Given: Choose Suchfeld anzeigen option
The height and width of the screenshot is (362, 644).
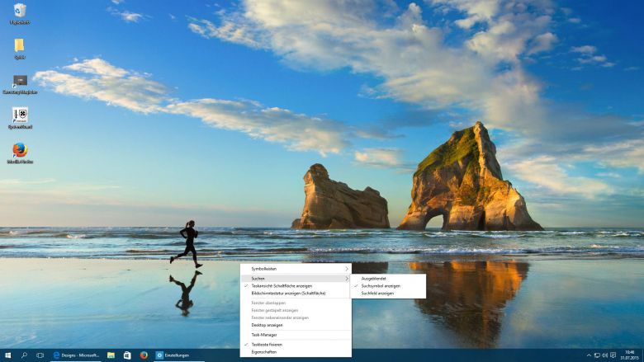Looking at the screenshot, I should (388, 293).
